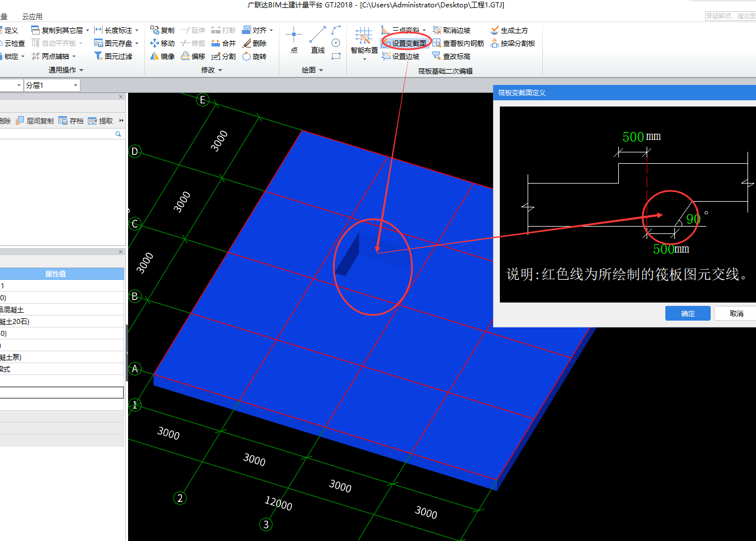Click 查看板内钢筋 view slab rebar tool
The image size is (756, 541).
(x=458, y=44)
